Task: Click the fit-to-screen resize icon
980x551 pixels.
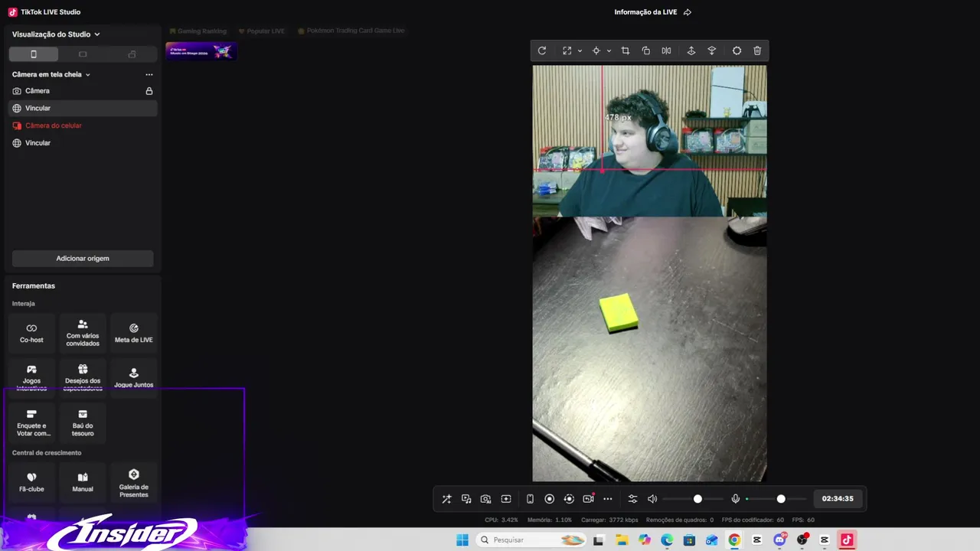Action: click(567, 51)
